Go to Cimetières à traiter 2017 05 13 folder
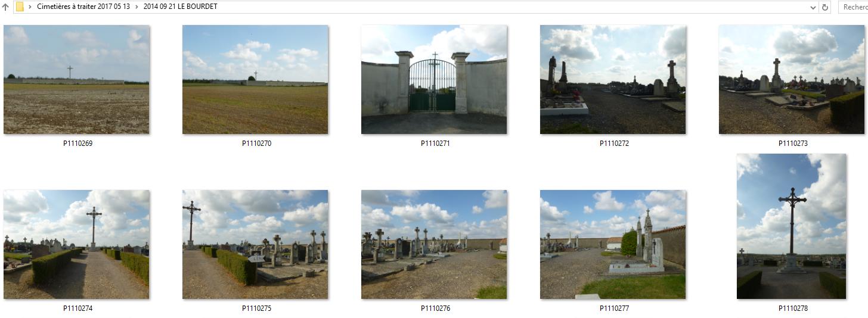Viewport: 868px width, 318px height. pyautogui.click(x=83, y=7)
